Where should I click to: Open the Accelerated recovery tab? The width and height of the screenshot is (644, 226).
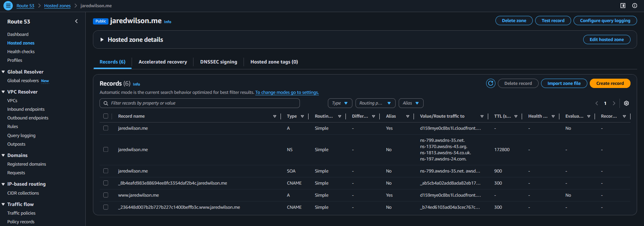point(163,62)
